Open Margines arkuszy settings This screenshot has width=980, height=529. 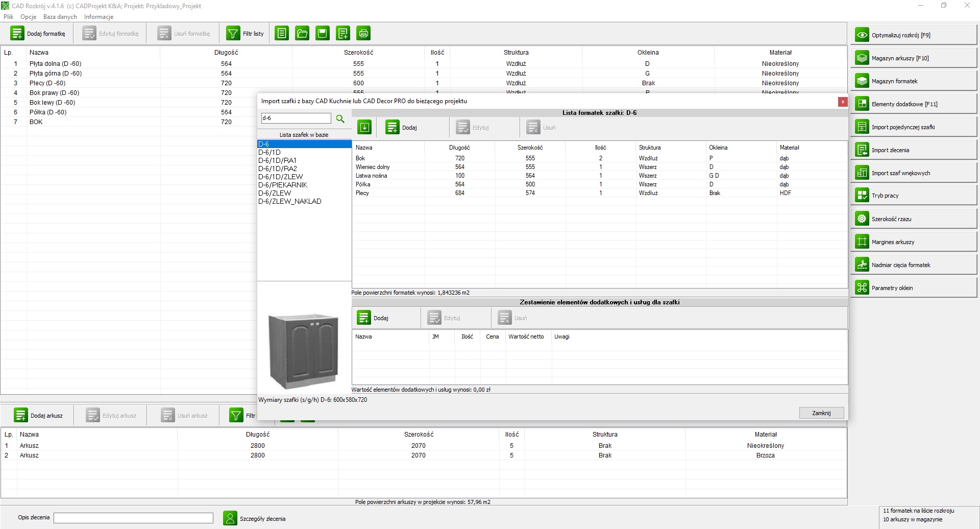click(x=913, y=242)
